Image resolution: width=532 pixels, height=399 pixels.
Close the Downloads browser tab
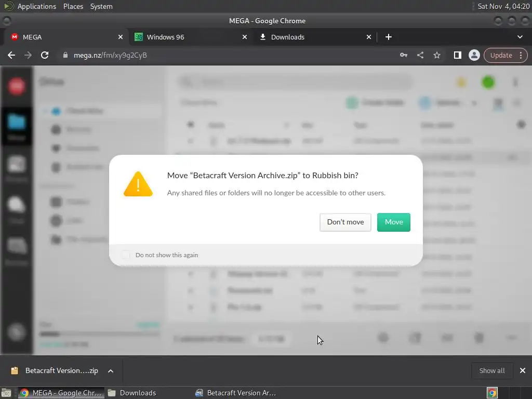369,37
